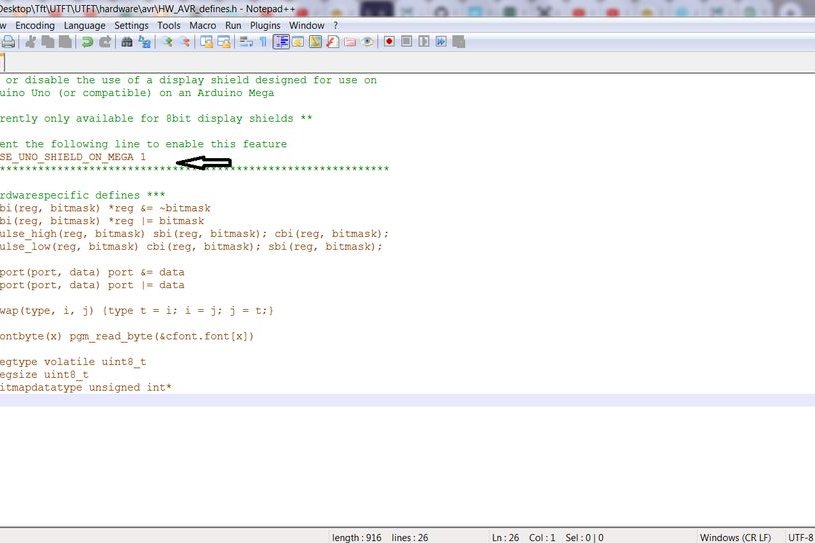Click the Cut scissors icon

pyautogui.click(x=31, y=42)
